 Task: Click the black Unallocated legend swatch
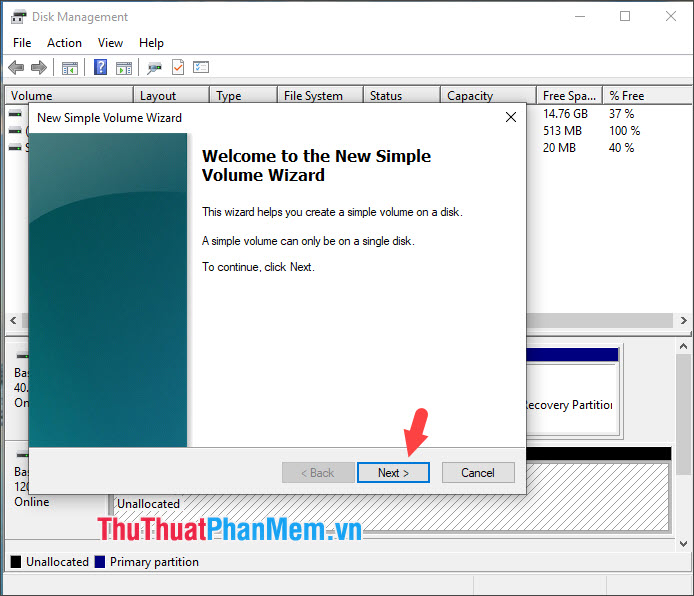click(16, 562)
